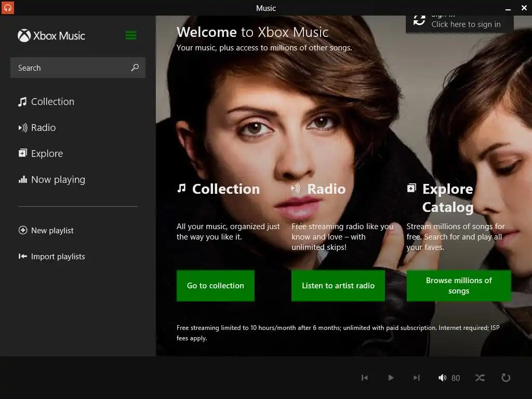Click the volume speaker icon

click(x=443, y=378)
